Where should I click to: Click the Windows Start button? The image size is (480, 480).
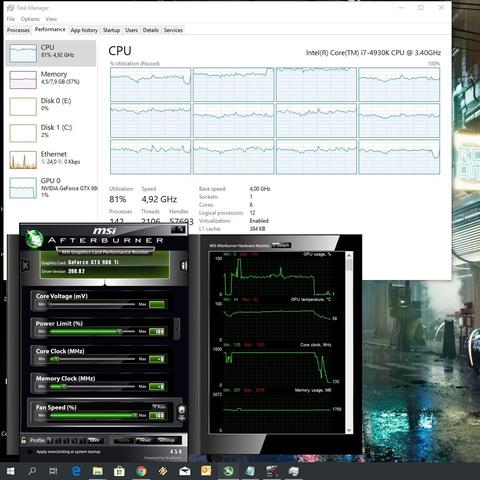[11, 471]
